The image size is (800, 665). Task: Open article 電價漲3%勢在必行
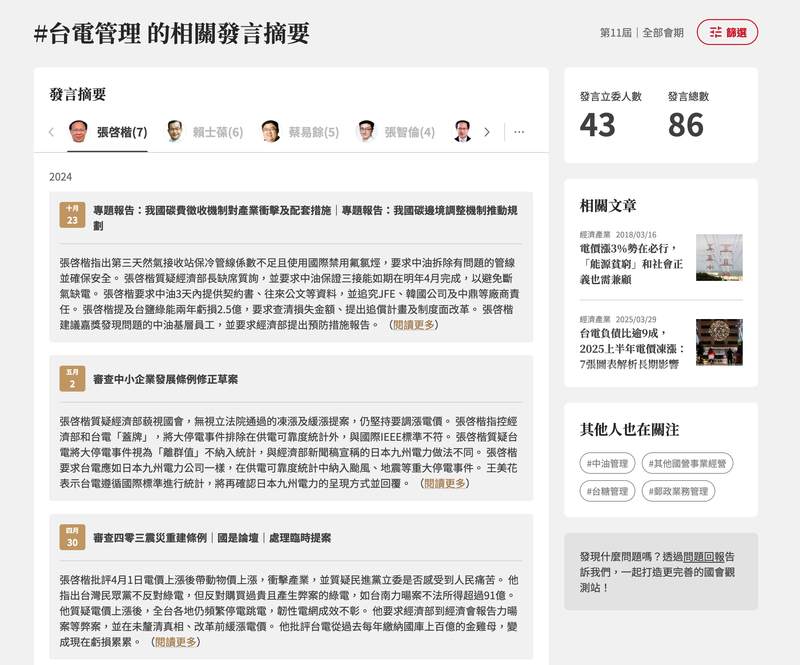(631, 264)
